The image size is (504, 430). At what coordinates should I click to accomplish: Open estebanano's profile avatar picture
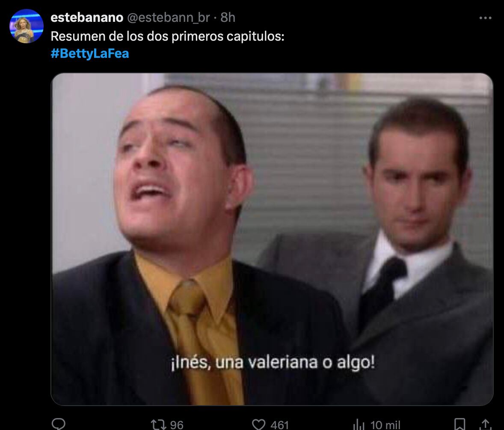27,26
